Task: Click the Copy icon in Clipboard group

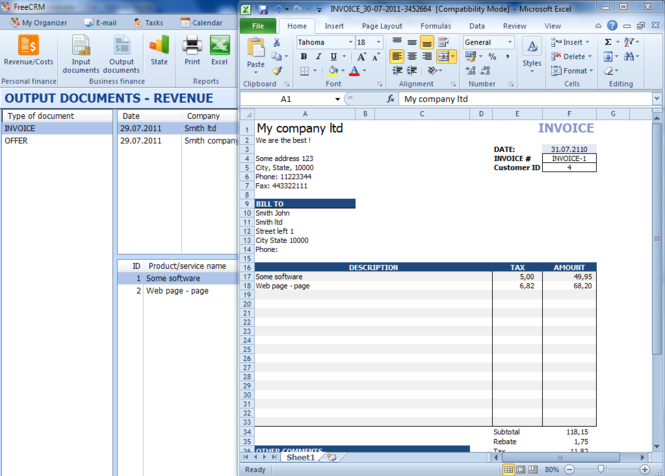Action: 277,56
